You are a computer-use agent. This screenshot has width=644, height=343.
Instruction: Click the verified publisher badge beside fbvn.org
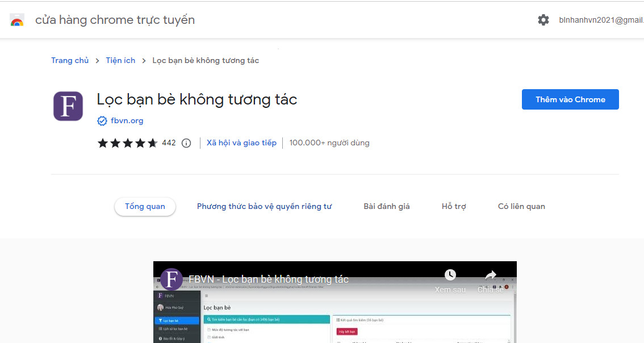coord(102,120)
